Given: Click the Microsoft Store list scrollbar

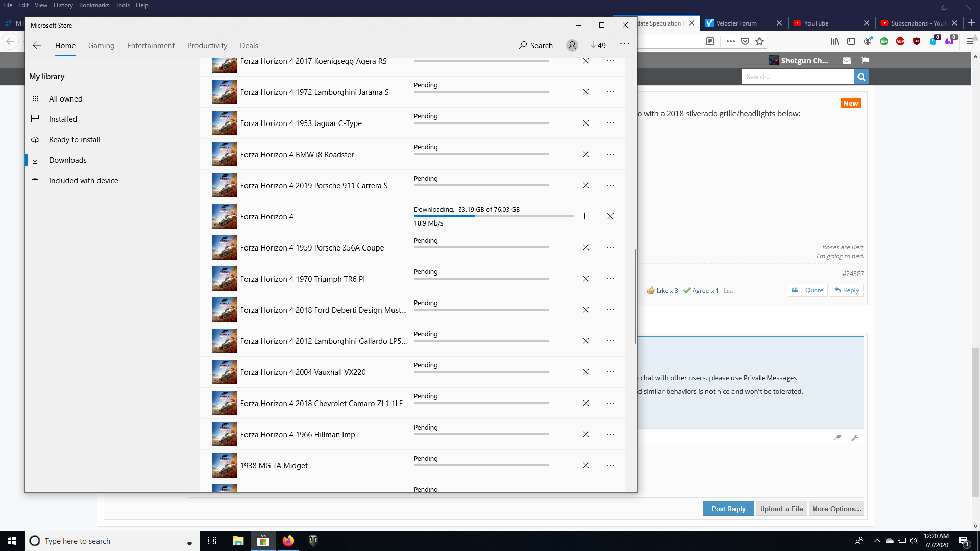Looking at the screenshot, I should click(635, 296).
